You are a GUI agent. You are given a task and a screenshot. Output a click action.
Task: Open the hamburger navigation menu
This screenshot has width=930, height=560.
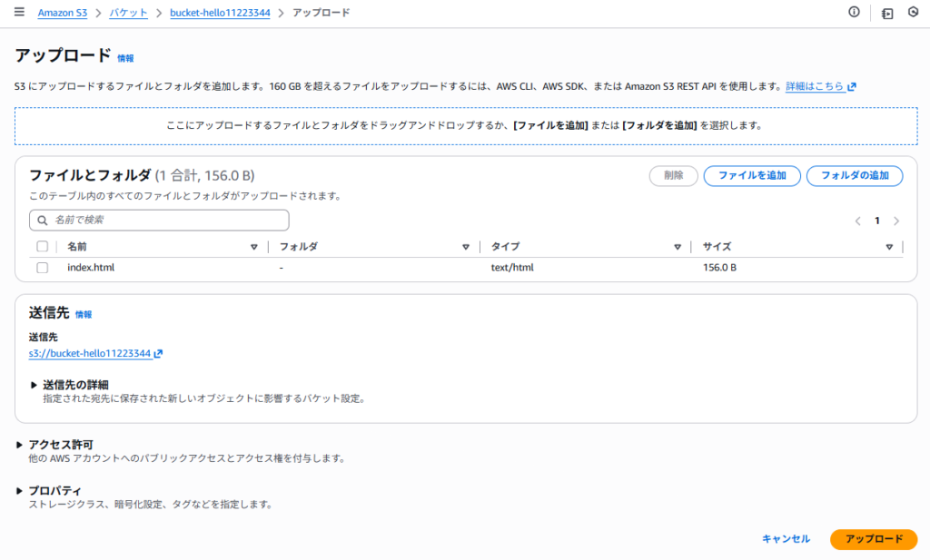tap(19, 13)
